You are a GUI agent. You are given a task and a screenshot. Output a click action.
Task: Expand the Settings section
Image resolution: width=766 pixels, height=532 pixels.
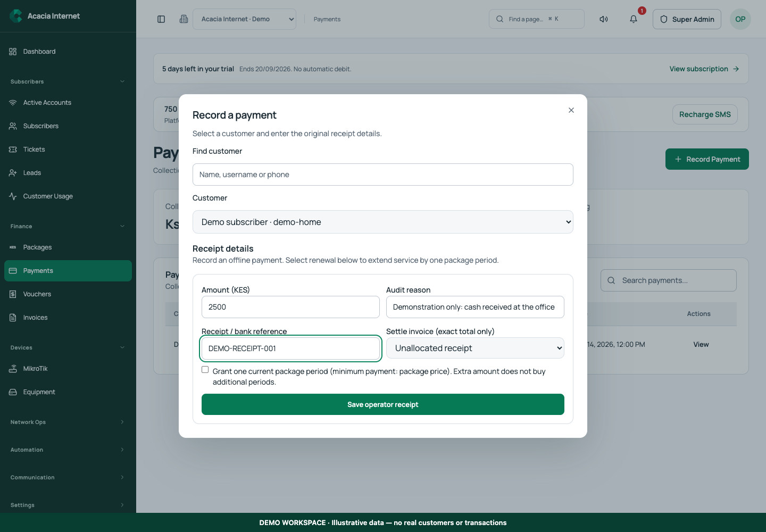point(68,505)
